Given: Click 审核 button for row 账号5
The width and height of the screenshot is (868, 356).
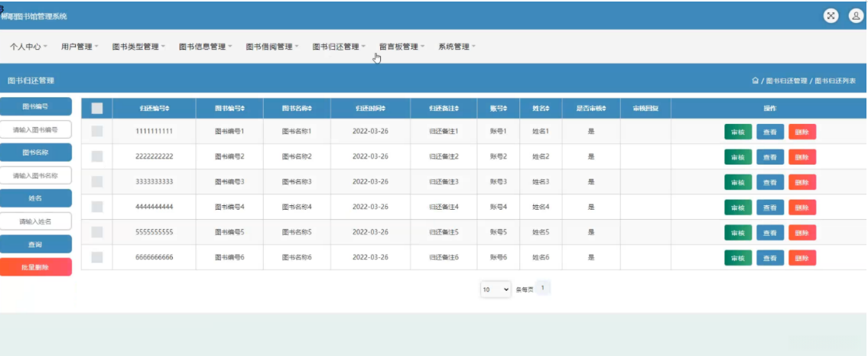Looking at the screenshot, I should point(738,233).
